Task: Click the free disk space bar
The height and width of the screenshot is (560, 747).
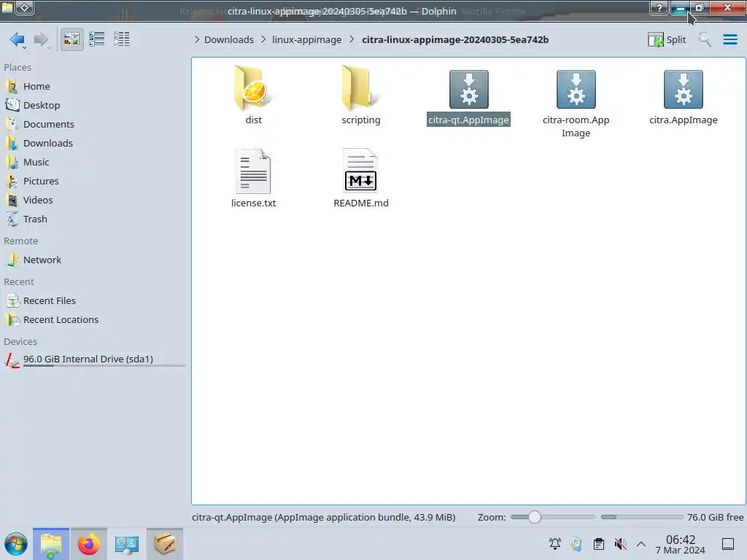Action: tap(642, 517)
